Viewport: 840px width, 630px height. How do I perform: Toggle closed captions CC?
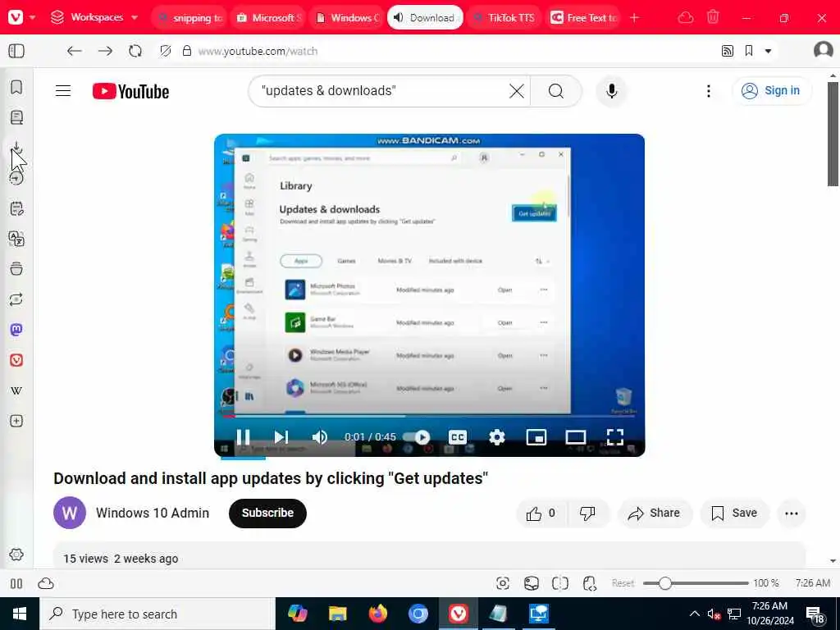pyautogui.click(x=458, y=437)
